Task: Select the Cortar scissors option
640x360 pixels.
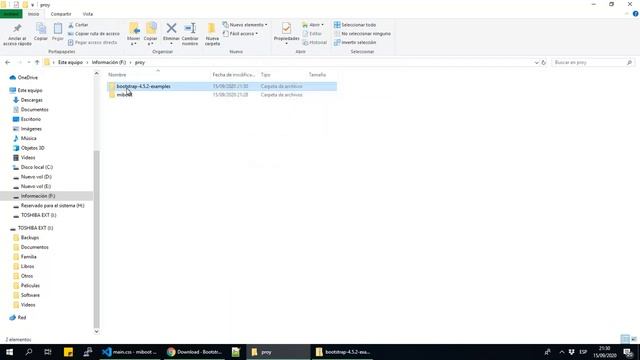Action: 78,25
